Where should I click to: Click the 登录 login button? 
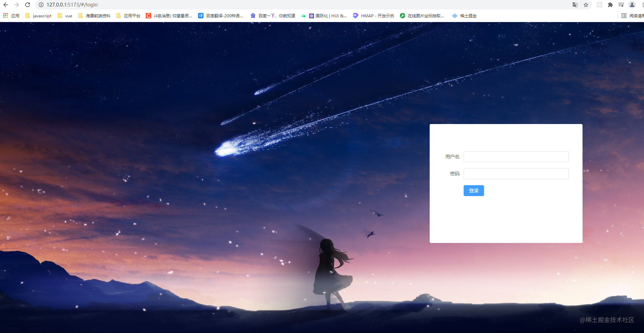473,191
